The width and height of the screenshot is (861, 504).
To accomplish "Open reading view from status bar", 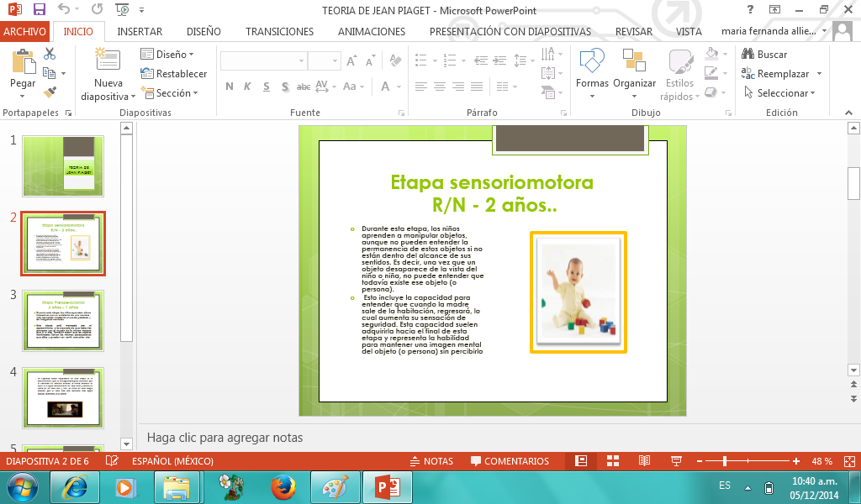I will tap(644, 461).
